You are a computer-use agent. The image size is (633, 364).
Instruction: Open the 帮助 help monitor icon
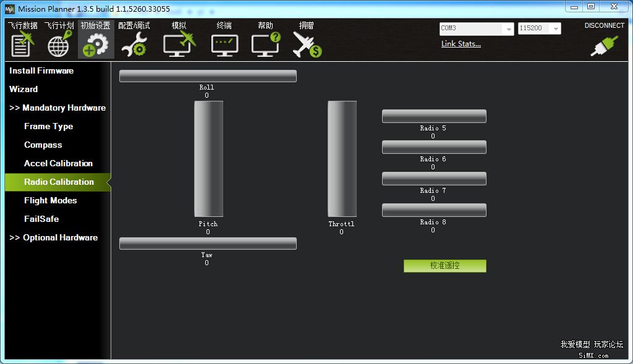(265, 44)
